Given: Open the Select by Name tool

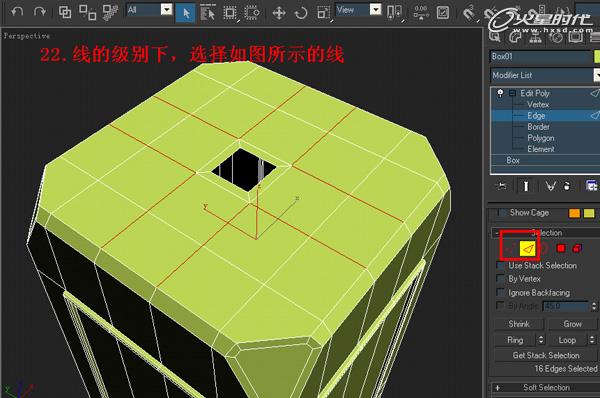Looking at the screenshot, I should [207, 13].
